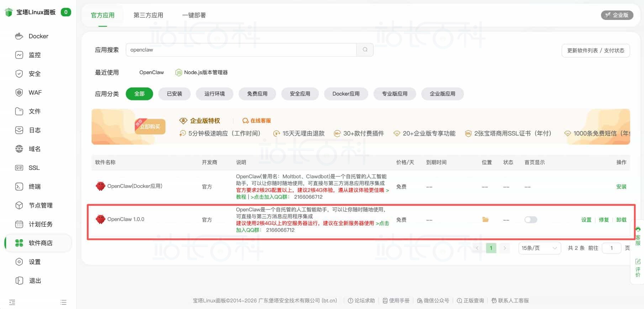Click the 软件名称 column header
644x309 pixels.
[x=105, y=162]
